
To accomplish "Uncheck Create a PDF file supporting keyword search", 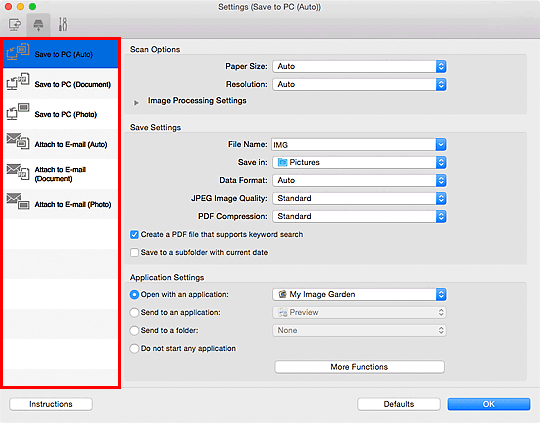I will coord(134,235).
